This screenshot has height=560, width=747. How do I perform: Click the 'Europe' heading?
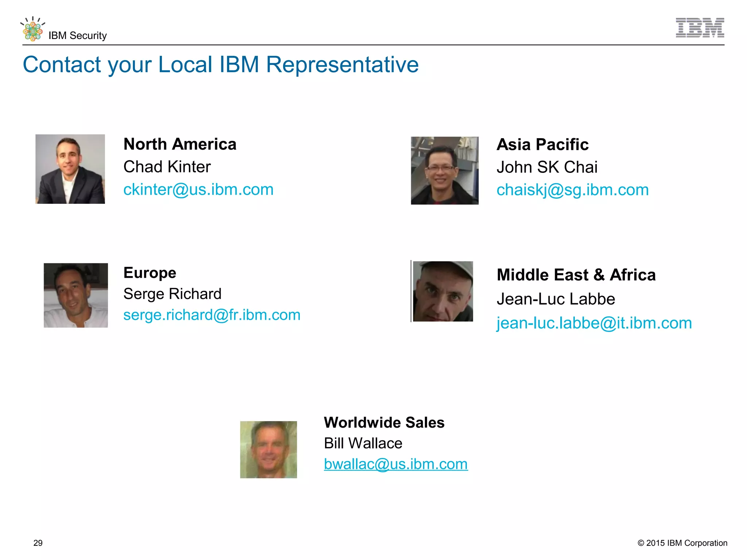pos(150,273)
